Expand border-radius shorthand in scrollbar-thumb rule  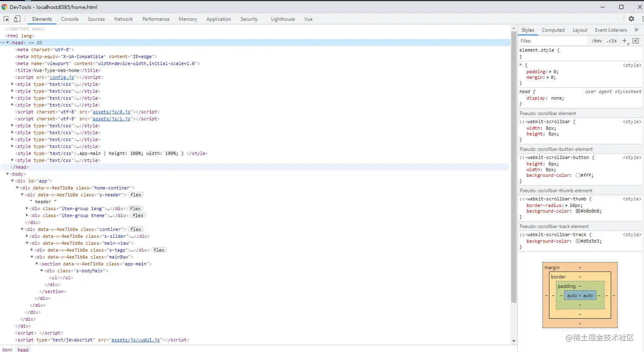[566, 205]
